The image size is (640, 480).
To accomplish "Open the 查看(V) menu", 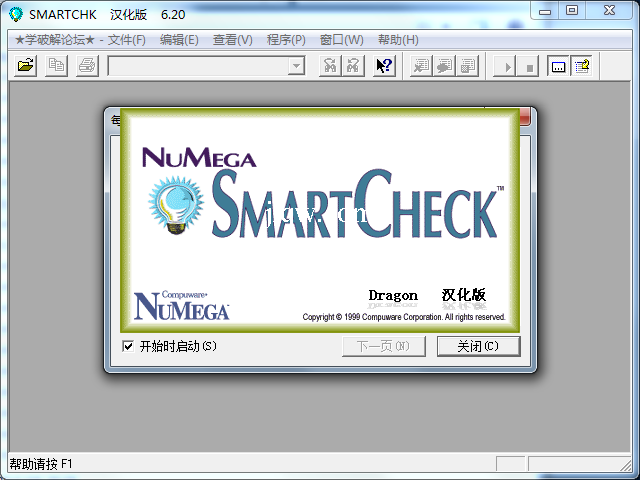I will 232,40.
